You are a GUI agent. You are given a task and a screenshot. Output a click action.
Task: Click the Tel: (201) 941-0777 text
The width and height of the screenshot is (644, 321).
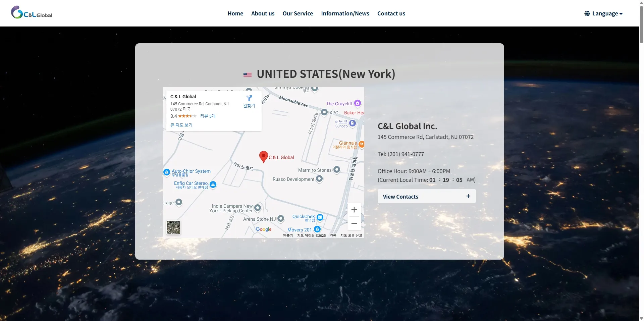click(401, 154)
